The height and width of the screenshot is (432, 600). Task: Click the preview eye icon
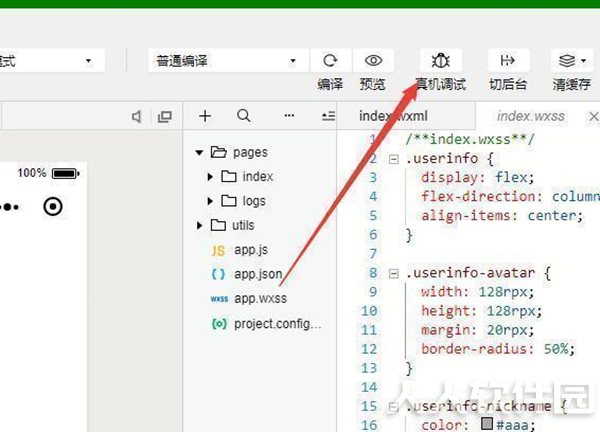click(373, 60)
